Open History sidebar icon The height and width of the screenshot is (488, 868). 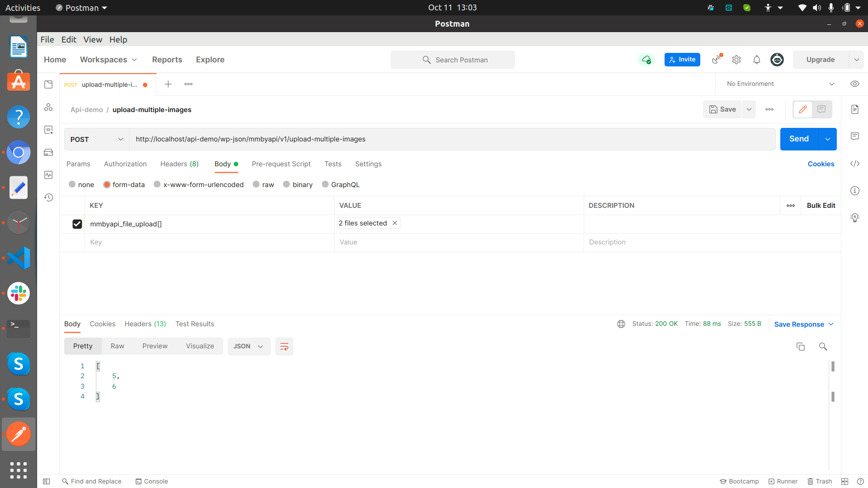click(48, 197)
